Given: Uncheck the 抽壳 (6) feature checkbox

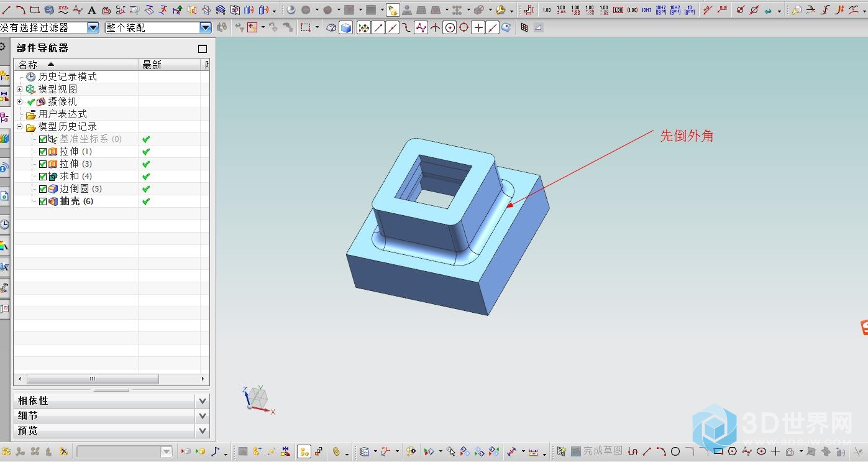Looking at the screenshot, I should (43, 201).
